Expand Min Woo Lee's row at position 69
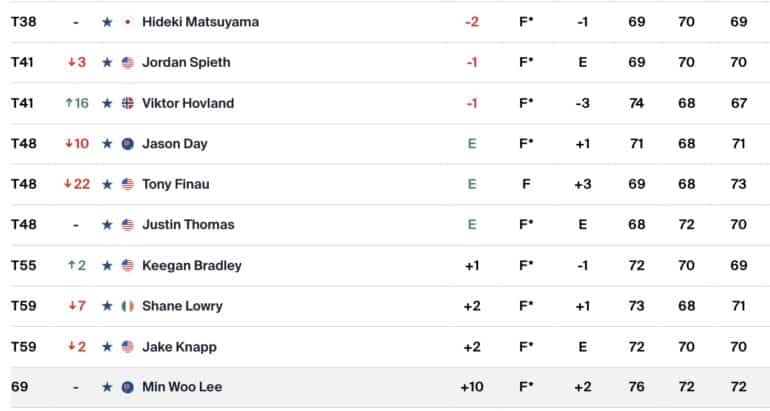Viewport: 770px width, 411px height. pyautogui.click(x=20, y=387)
